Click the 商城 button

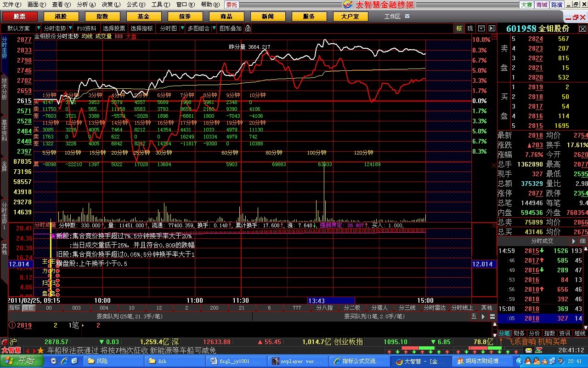click(542, 5)
